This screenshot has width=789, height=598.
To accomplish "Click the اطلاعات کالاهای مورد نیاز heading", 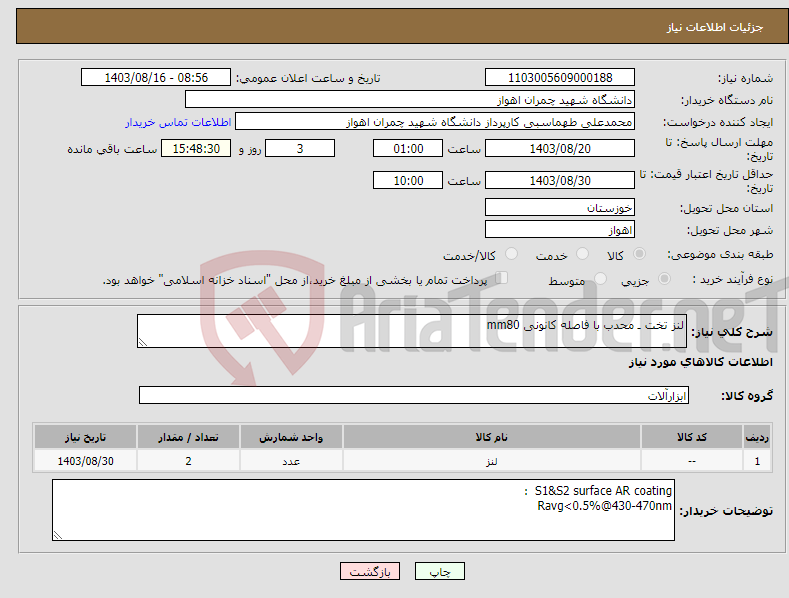I will pyautogui.click(x=701, y=362).
